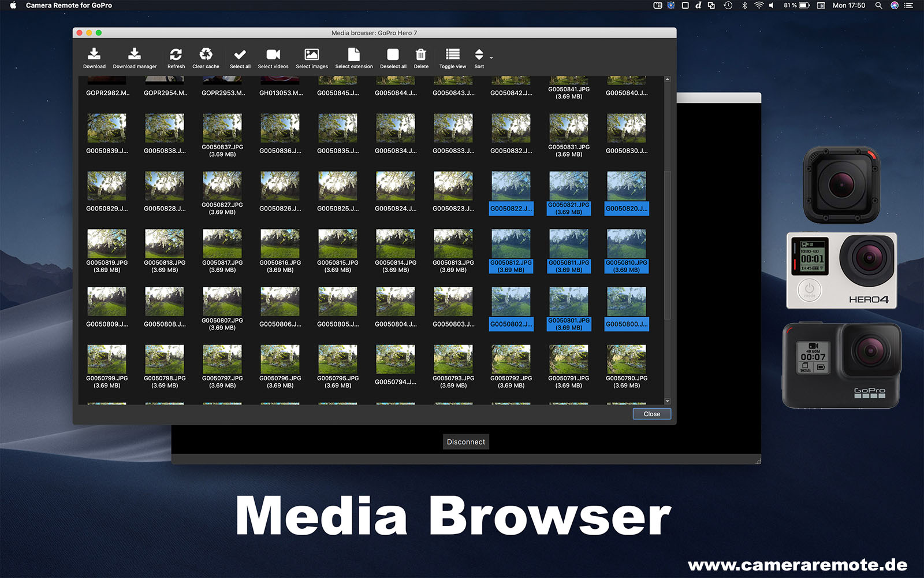The width and height of the screenshot is (924, 578).
Task: Expand the Sort dropdown arrow
Action: click(491, 58)
